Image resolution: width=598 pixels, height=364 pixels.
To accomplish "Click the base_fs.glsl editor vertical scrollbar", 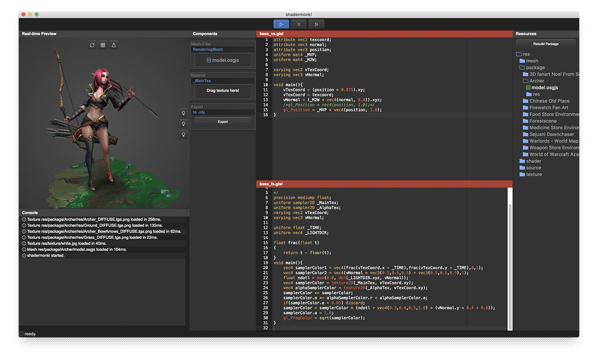I will 510,266.
